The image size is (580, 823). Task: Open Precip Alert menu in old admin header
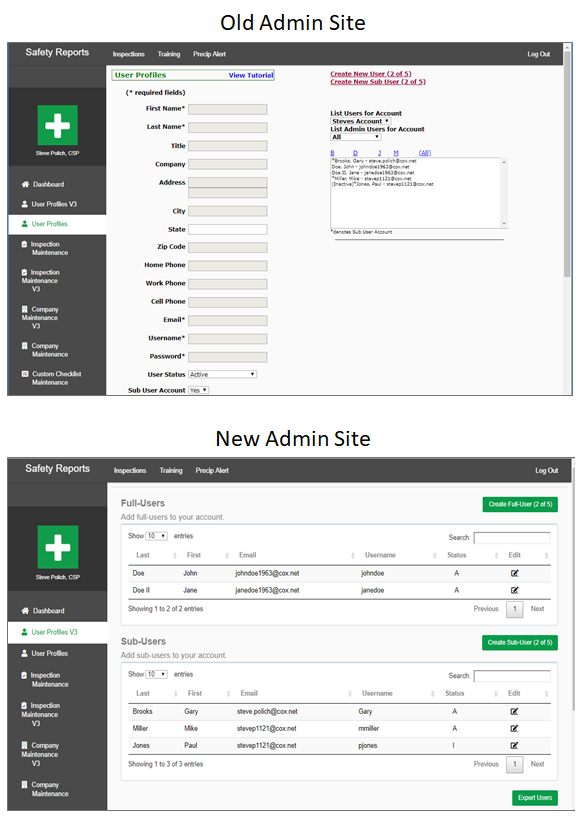(x=209, y=54)
